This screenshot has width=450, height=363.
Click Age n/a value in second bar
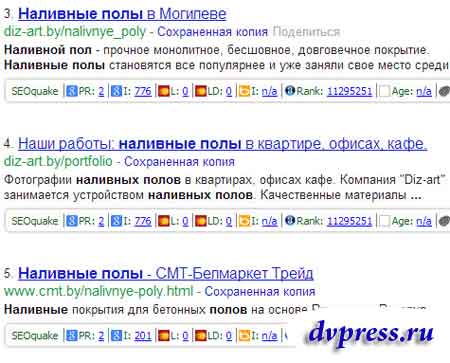(424, 221)
